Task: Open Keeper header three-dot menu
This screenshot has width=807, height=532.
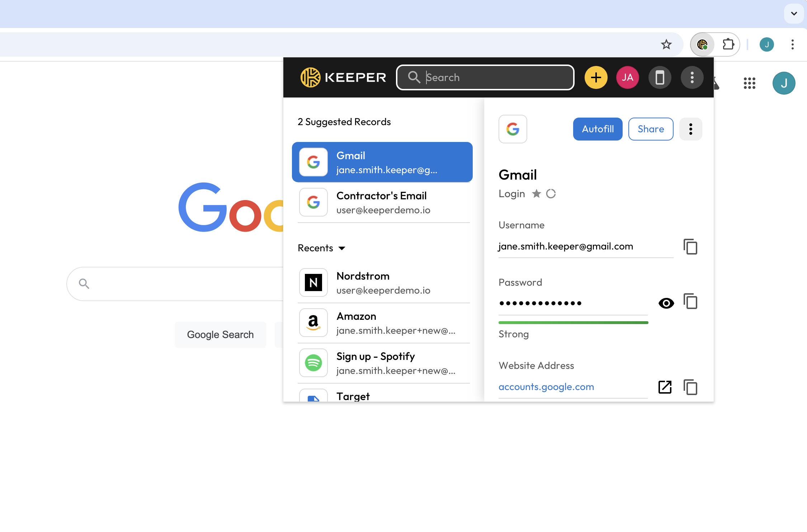Action: click(692, 77)
